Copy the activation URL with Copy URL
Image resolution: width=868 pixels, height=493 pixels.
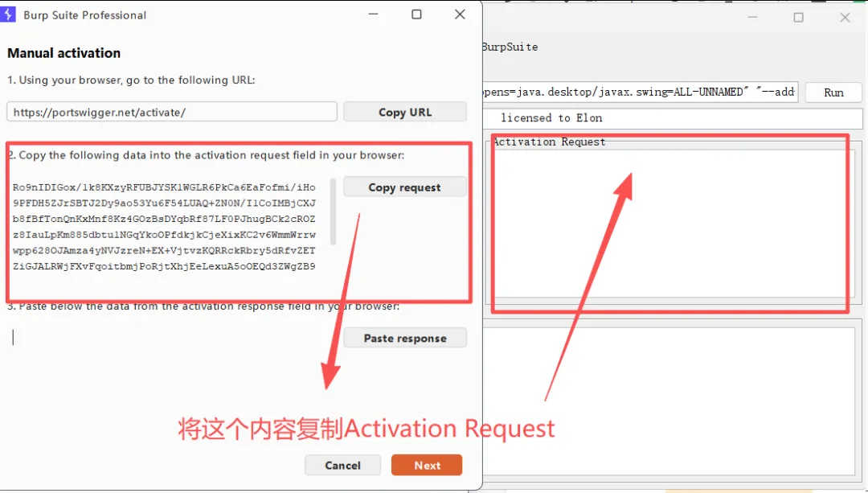[x=404, y=112]
